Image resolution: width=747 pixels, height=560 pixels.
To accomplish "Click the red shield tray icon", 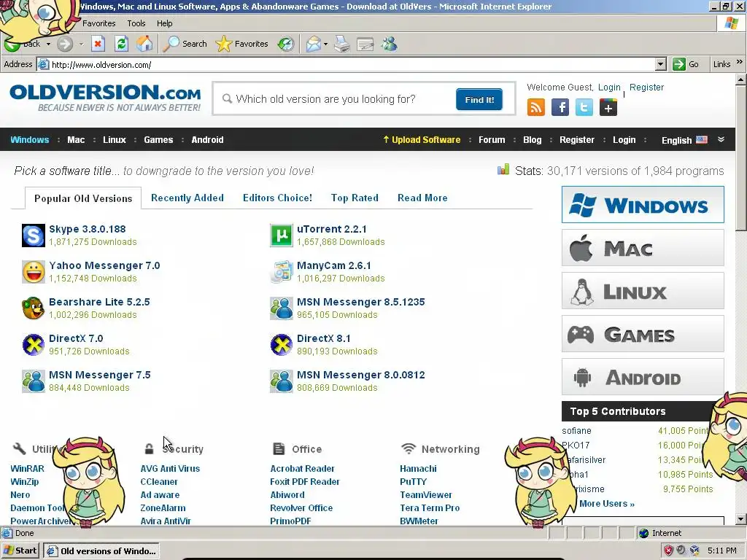I will 668,551.
